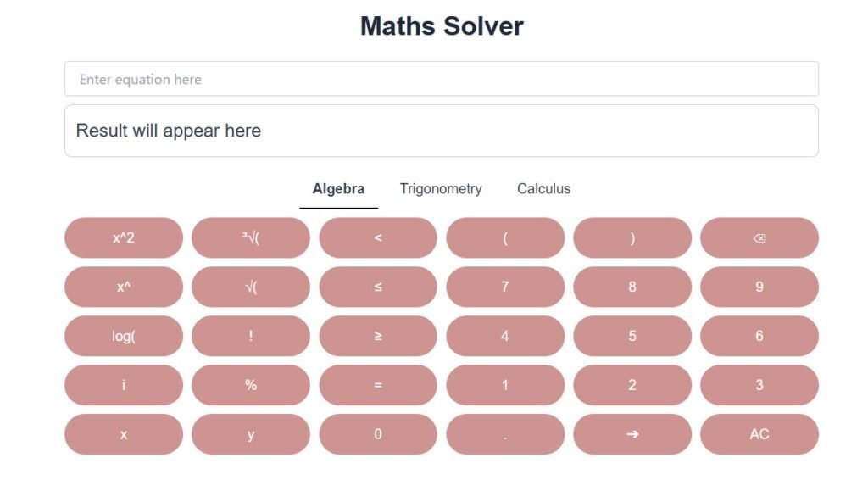Insert the cube root symbol
The width and height of the screenshot is (868, 491).
(250, 237)
